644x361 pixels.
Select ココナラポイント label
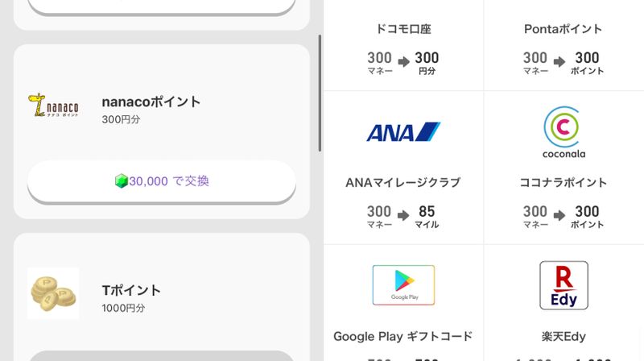(563, 183)
